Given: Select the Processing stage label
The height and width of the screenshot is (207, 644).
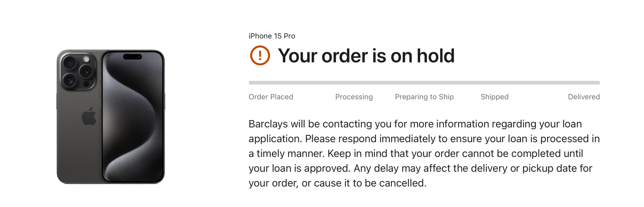Looking at the screenshot, I should click(354, 97).
